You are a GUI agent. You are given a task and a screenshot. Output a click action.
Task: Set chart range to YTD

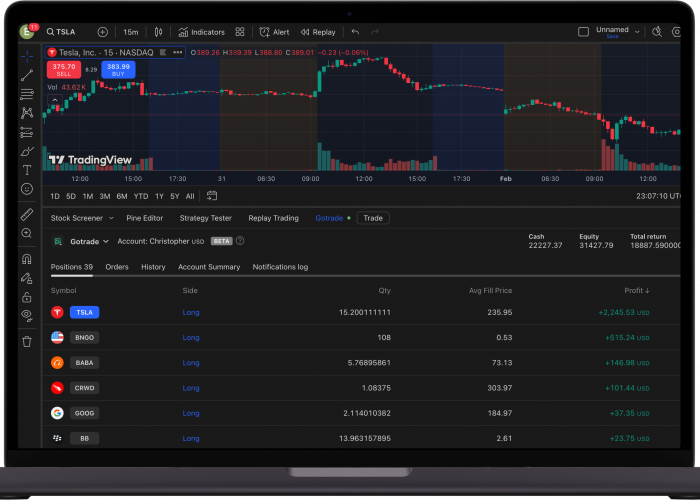point(141,196)
